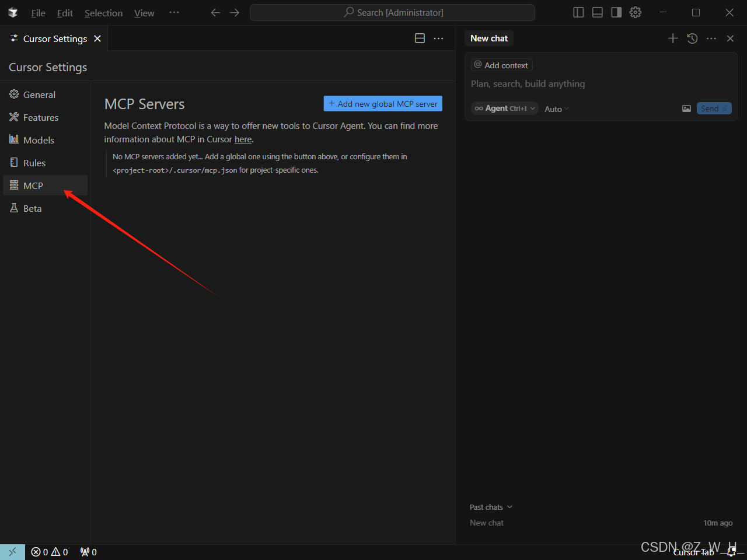Open the Features settings section

[45, 117]
